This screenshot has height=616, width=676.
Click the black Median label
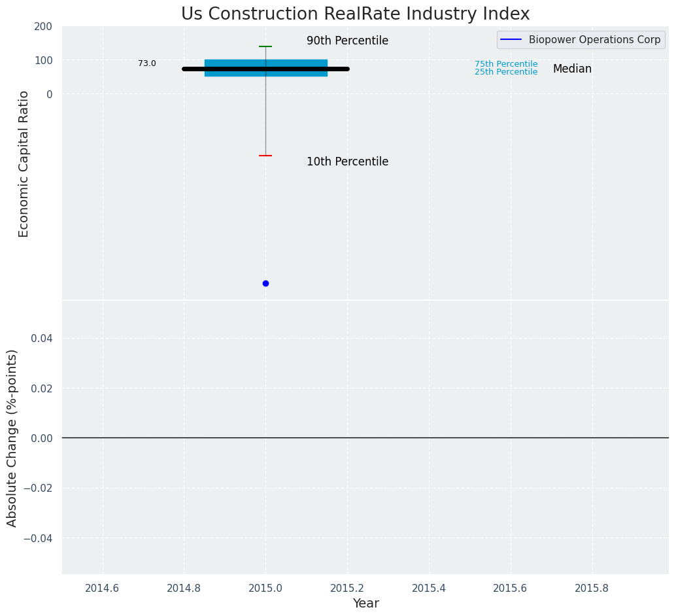click(x=572, y=69)
